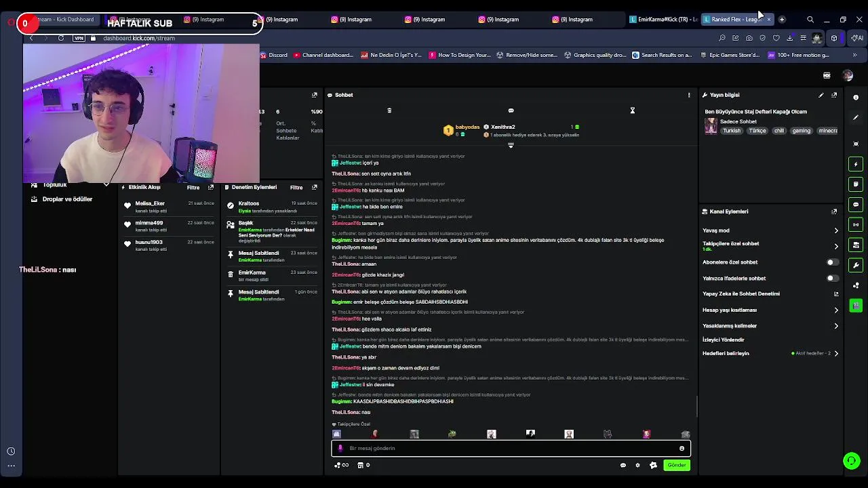Open Discord bookmark
Viewport: 868px width, 488px height.
273,55
